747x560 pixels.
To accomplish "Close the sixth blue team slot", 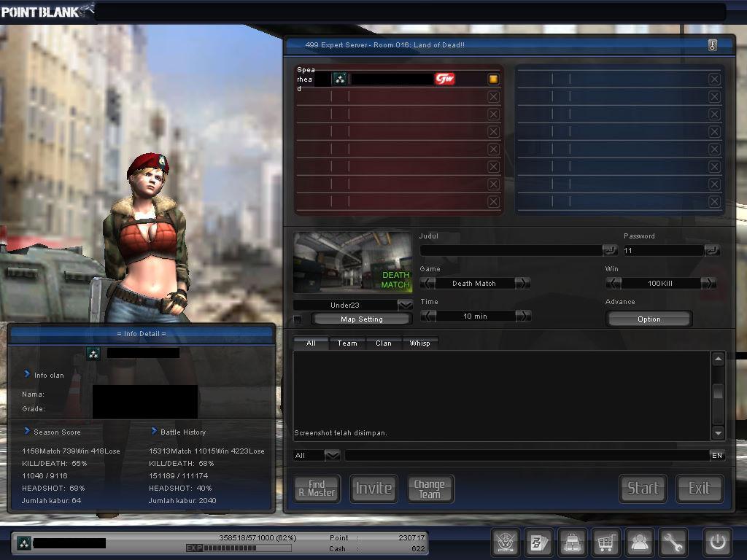I will [x=714, y=167].
